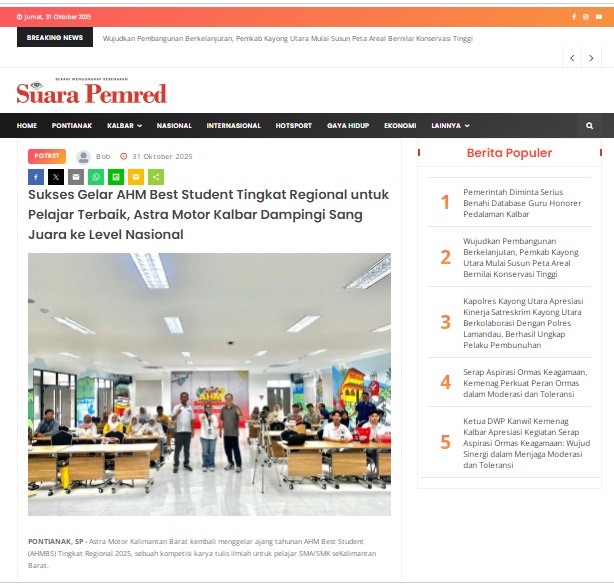Open the EKONOMI menu item
This screenshot has height=584, width=614.
[x=400, y=126]
